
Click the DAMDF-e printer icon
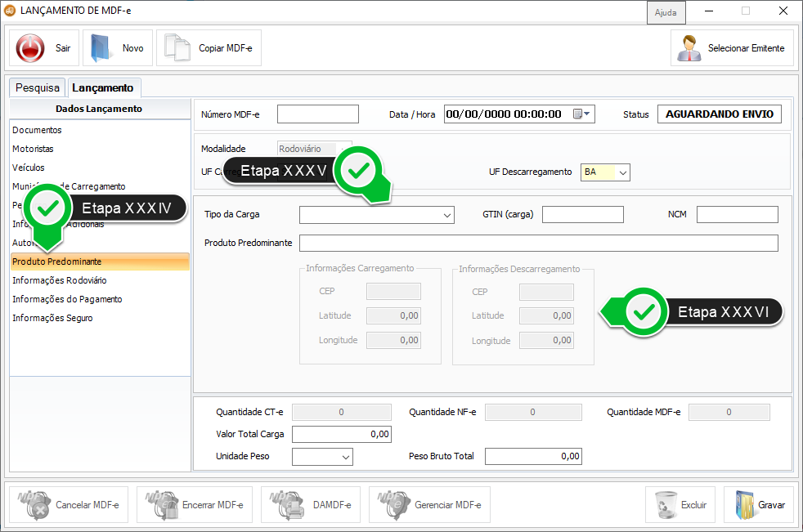tap(286, 505)
